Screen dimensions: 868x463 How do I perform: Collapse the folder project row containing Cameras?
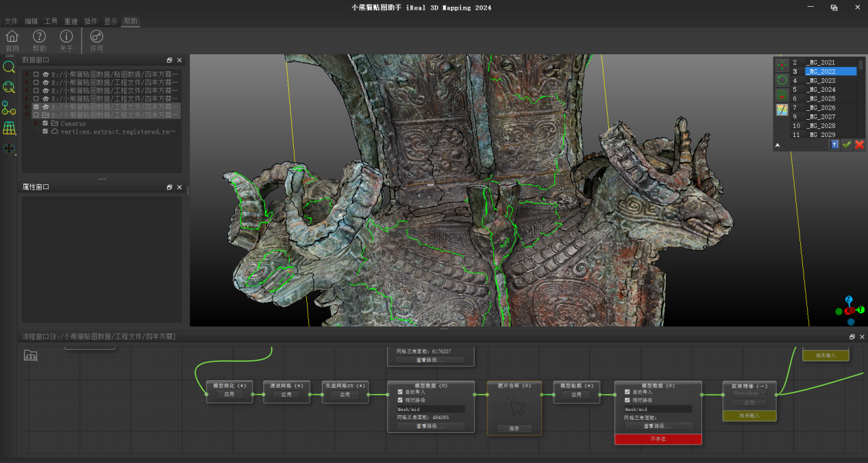coord(27,115)
